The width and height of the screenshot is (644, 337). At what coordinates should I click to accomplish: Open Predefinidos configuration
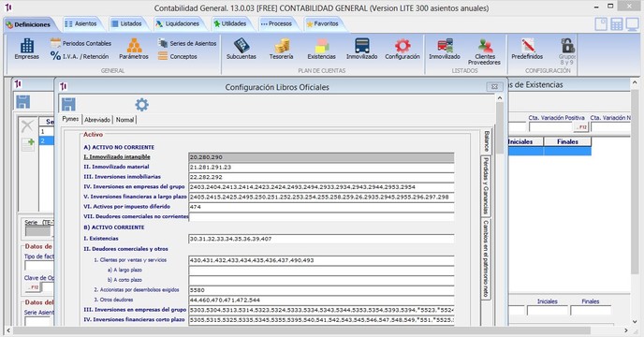[x=527, y=49]
